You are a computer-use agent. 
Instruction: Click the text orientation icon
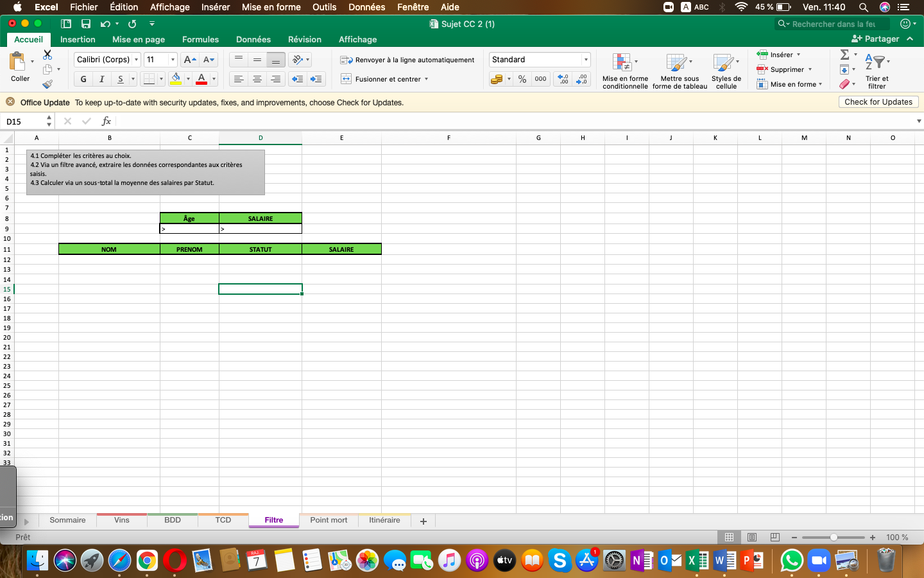297,60
